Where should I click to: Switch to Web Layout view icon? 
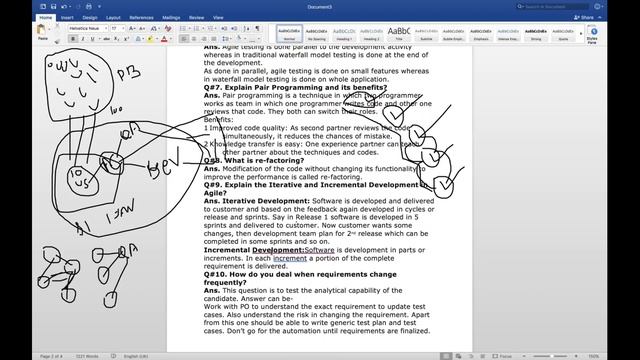(x=458, y=356)
